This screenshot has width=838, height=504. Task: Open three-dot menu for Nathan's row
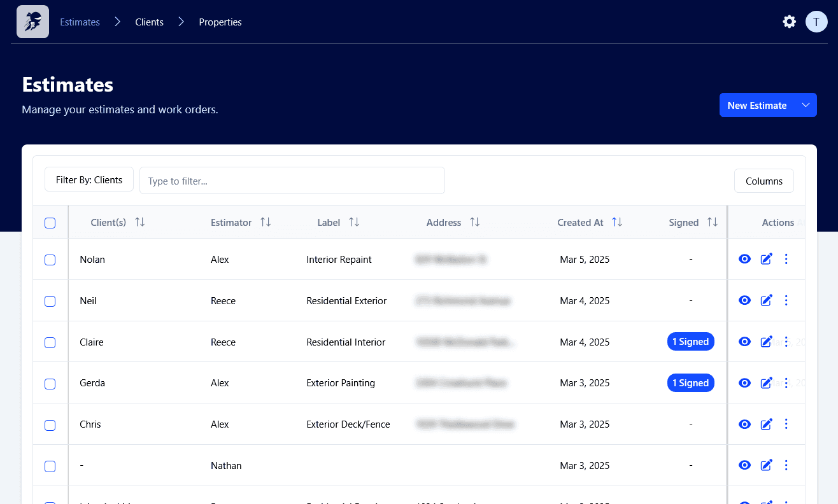pos(786,465)
